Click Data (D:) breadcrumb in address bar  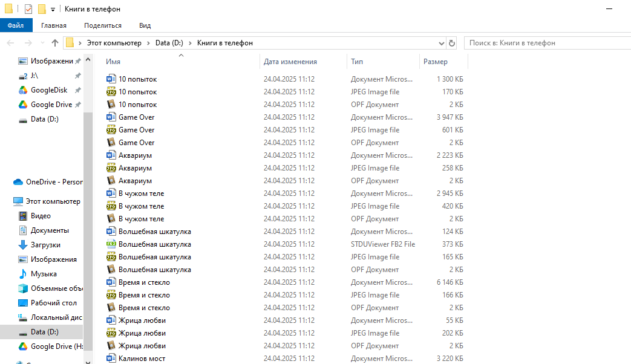coord(169,43)
